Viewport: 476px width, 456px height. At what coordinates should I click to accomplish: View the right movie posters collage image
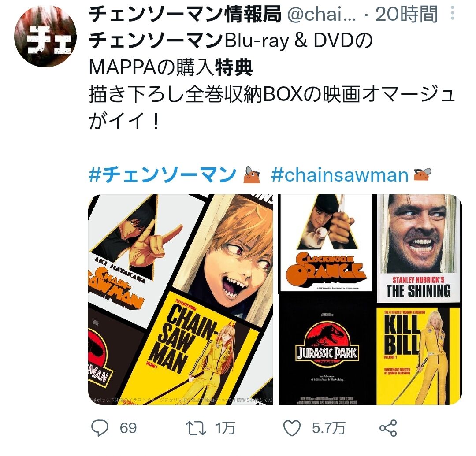370,300
